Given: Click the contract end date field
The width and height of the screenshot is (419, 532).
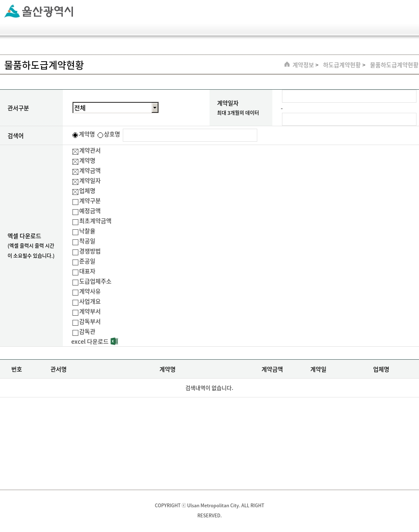Looking at the screenshot, I should pyautogui.click(x=349, y=119).
